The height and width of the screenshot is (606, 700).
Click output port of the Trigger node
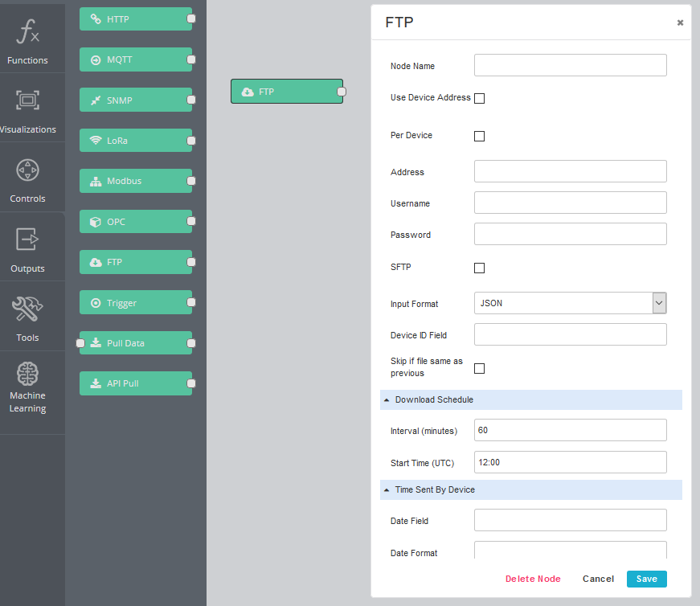pyautogui.click(x=191, y=302)
